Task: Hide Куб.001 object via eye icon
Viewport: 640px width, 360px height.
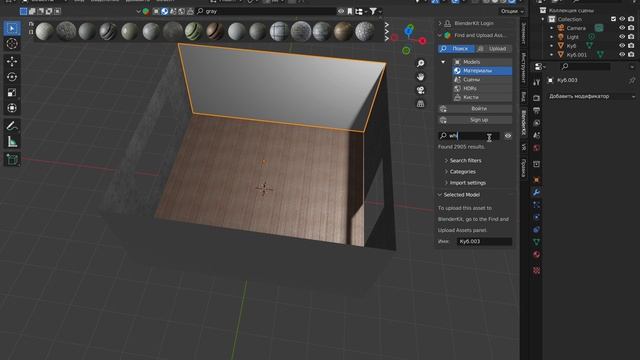Action: click(x=622, y=54)
